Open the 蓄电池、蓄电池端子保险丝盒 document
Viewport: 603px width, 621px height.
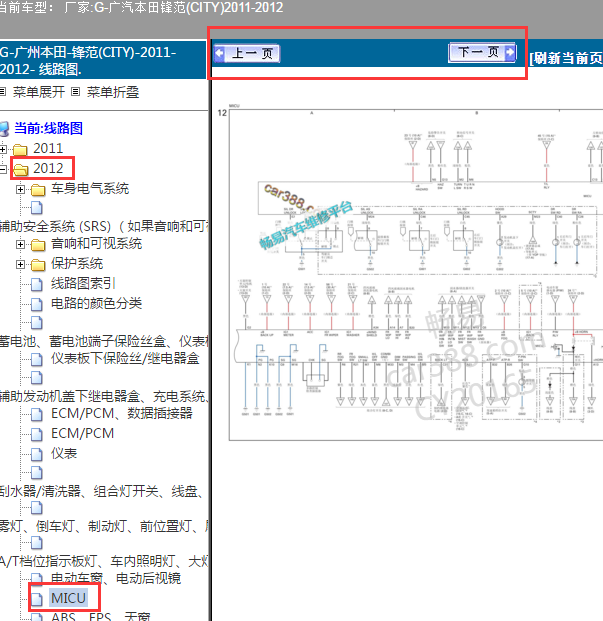tap(104, 341)
